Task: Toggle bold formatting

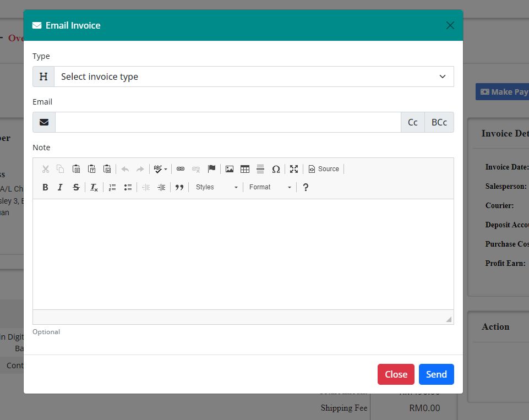Action: tap(45, 187)
